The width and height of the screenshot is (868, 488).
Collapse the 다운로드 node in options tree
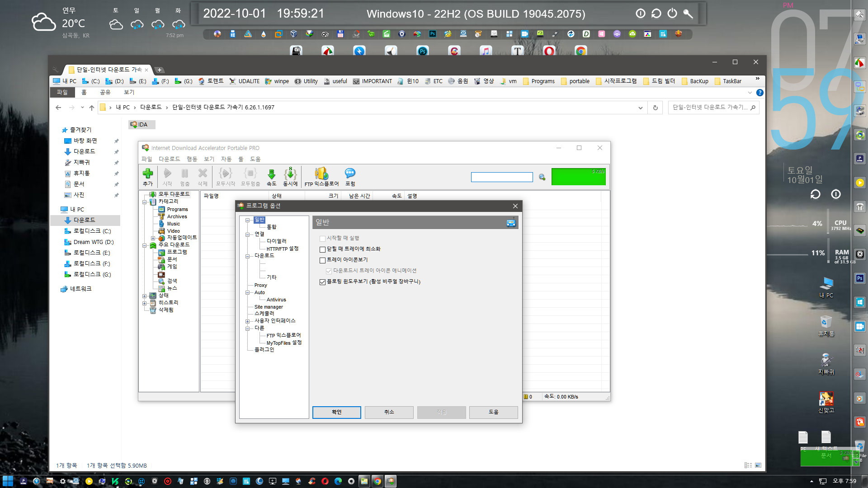(247, 256)
